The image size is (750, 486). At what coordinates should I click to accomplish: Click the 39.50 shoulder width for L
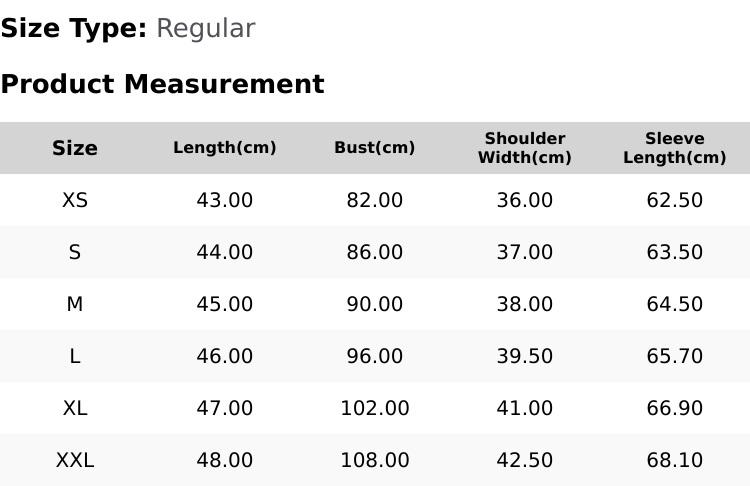click(x=525, y=356)
